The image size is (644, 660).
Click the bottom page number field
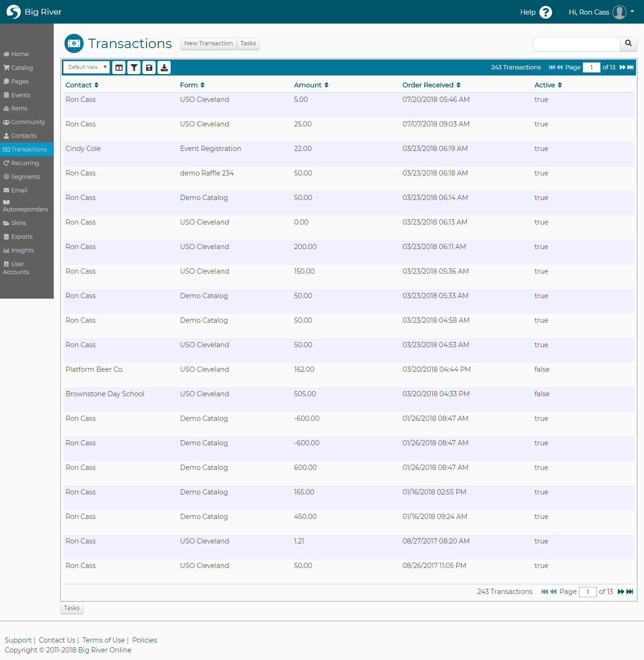587,592
